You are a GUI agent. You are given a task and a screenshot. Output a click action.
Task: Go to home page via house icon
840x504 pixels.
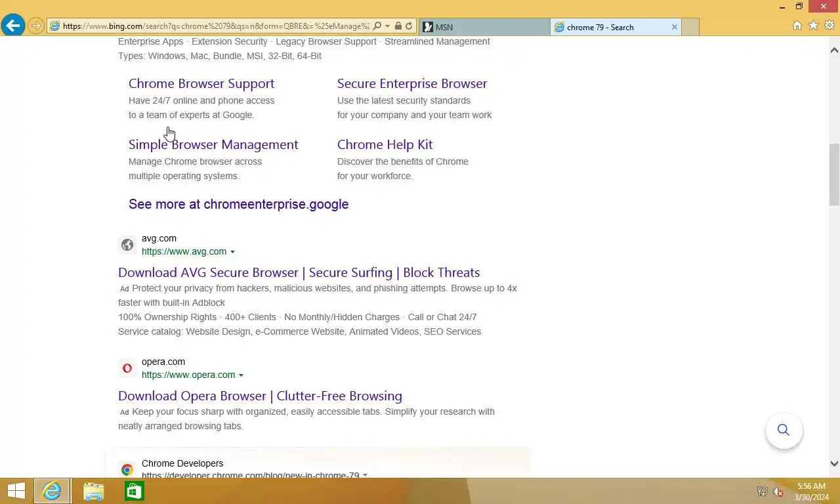click(797, 26)
